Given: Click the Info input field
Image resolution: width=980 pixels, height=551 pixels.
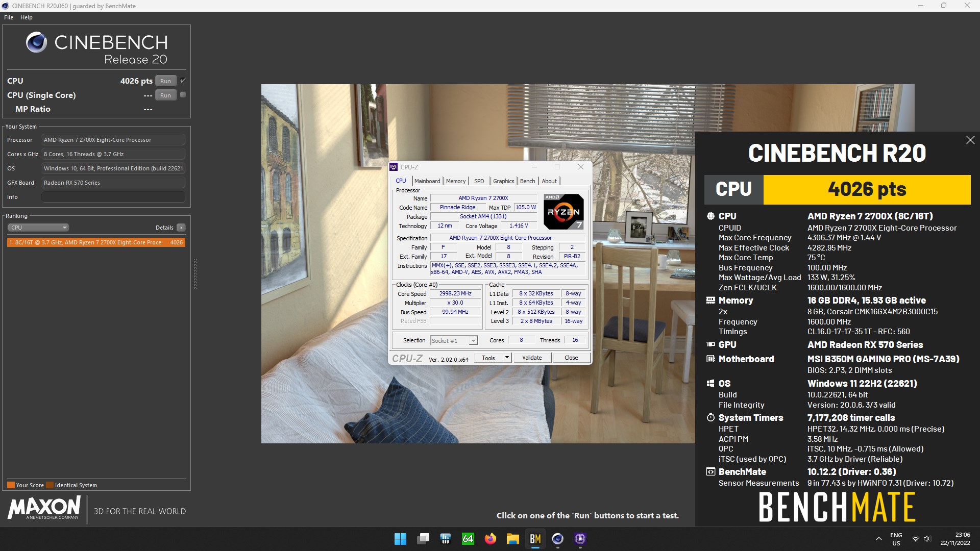Looking at the screenshot, I should [113, 197].
